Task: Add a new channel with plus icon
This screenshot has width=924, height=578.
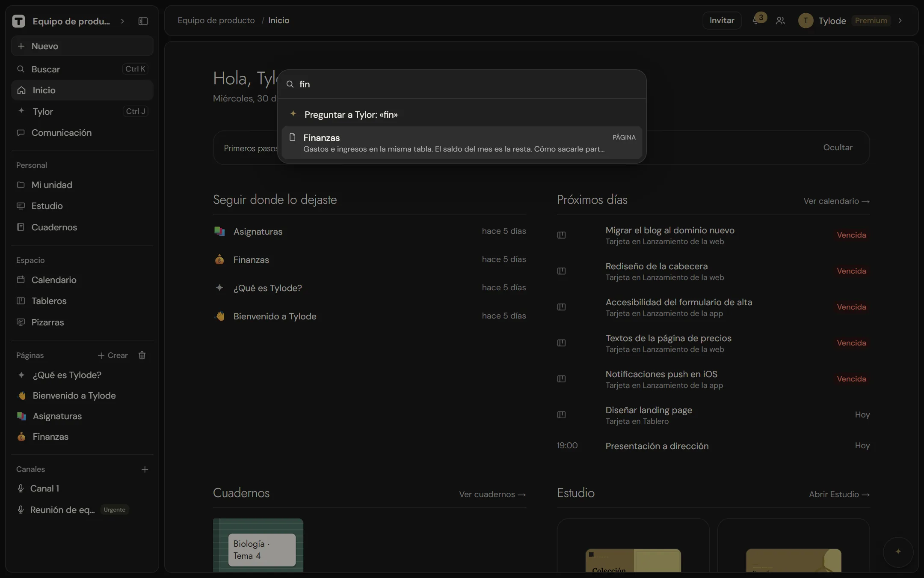Action: pos(145,469)
